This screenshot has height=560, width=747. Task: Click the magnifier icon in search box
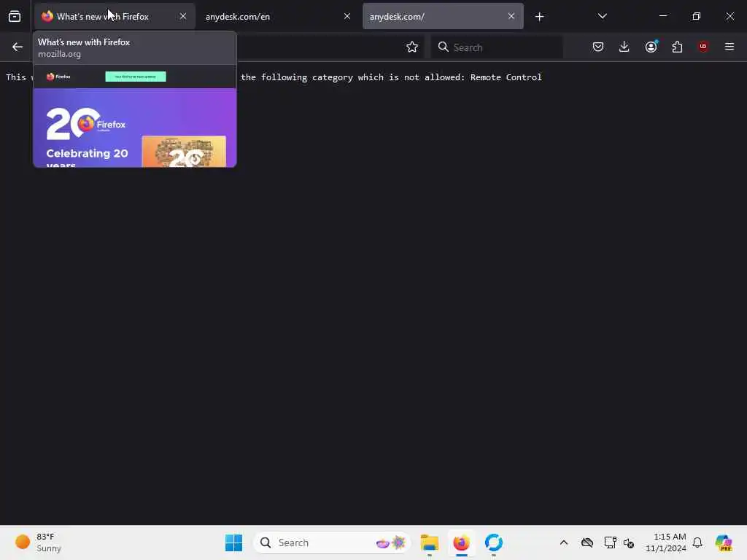tap(444, 47)
